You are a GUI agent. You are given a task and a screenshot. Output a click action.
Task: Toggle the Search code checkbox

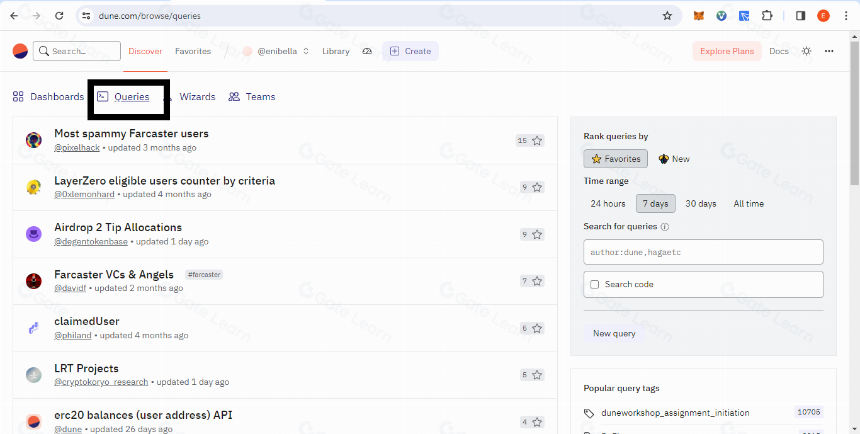point(595,284)
